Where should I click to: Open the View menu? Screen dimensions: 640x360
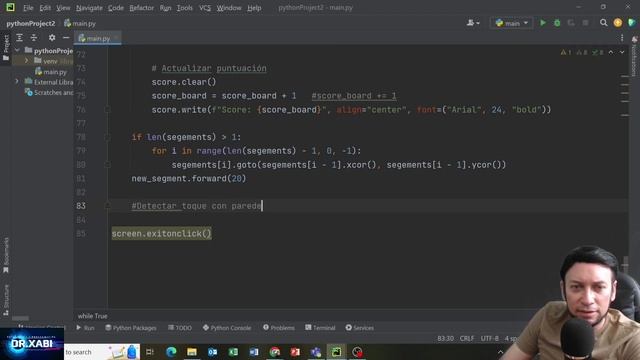click(x=63, y=8)
